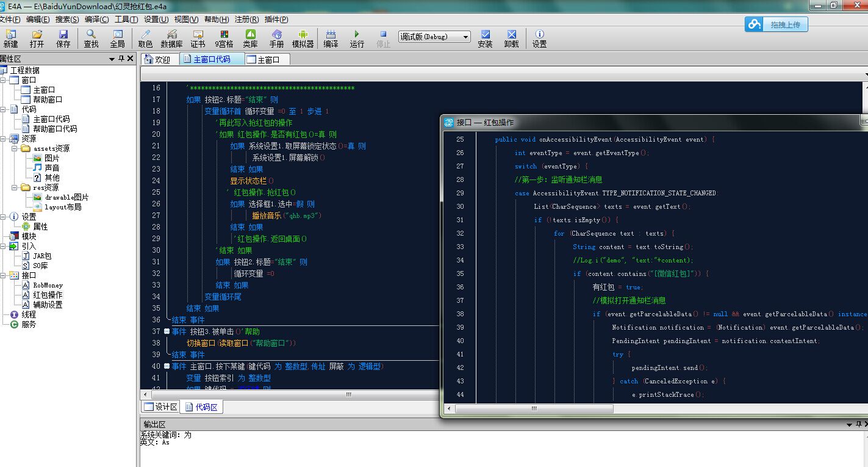Select SO库 under 引入

pyautogui.click(x=40, y=266)
